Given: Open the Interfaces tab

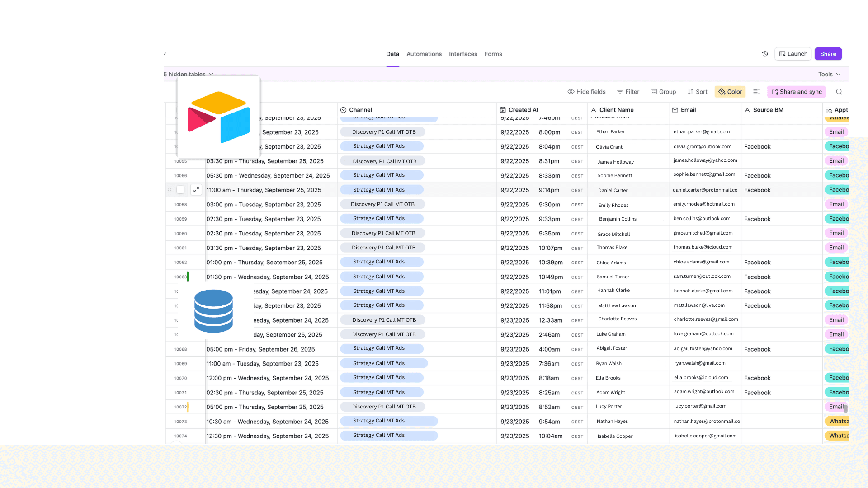Looking at the screenshot, I should click(463, 54).
